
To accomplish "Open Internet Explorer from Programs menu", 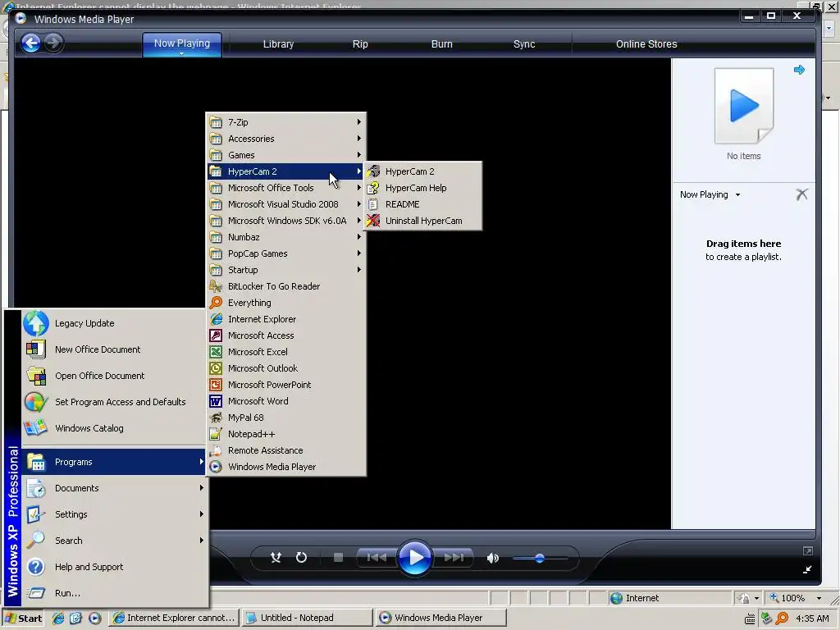I will click(286, 319).
